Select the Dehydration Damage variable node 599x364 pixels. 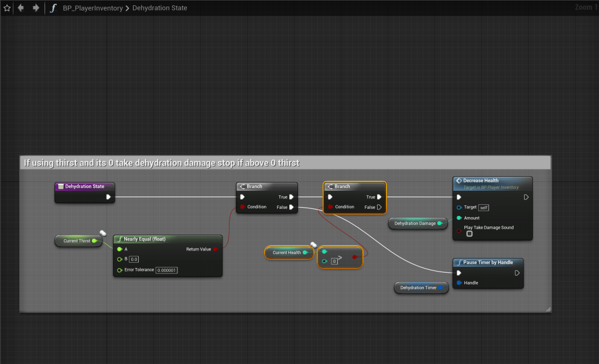coord(415,224)
